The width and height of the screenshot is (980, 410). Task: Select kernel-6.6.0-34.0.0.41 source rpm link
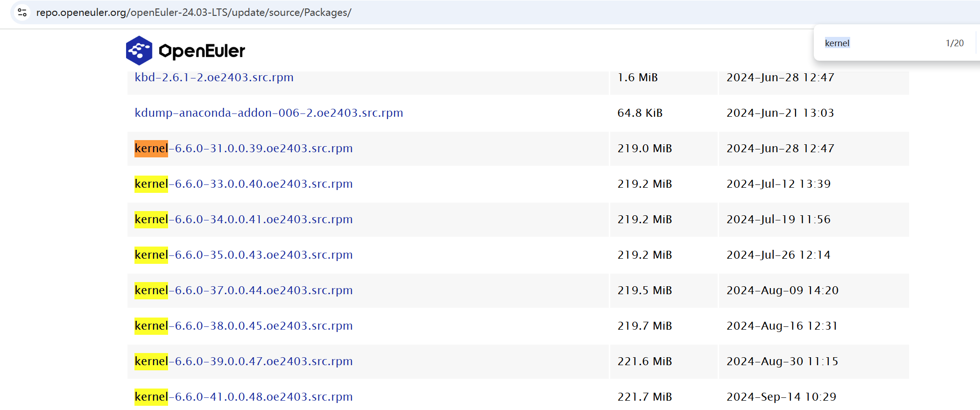243,219
